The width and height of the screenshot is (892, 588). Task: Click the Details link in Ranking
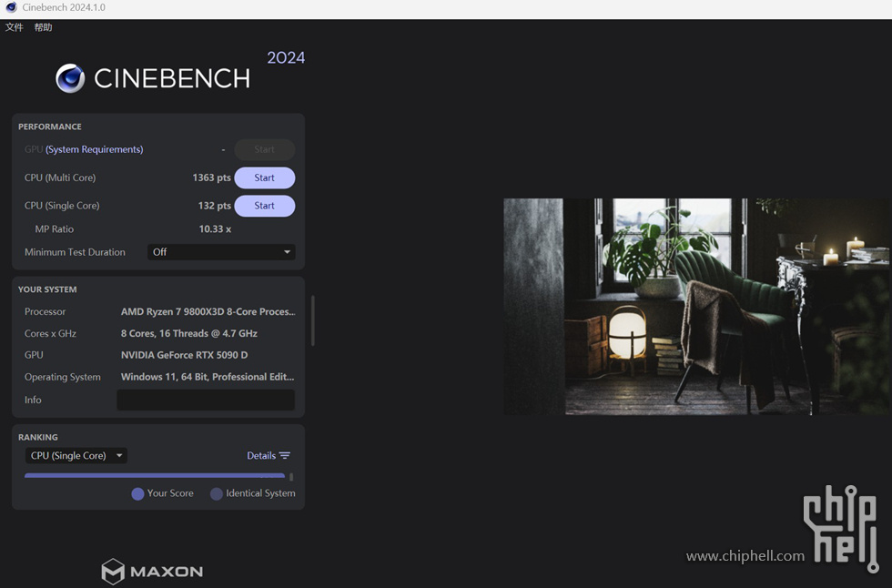(x=261, y=456)
